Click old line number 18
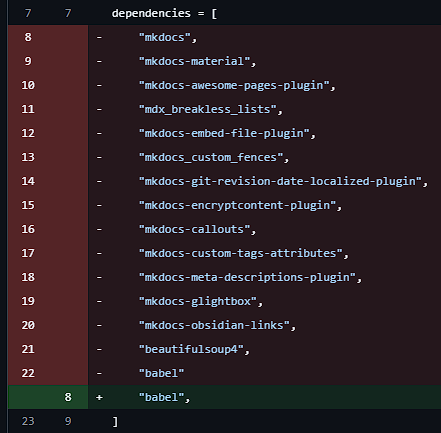 pyautogui.click(x=28, y=277)
